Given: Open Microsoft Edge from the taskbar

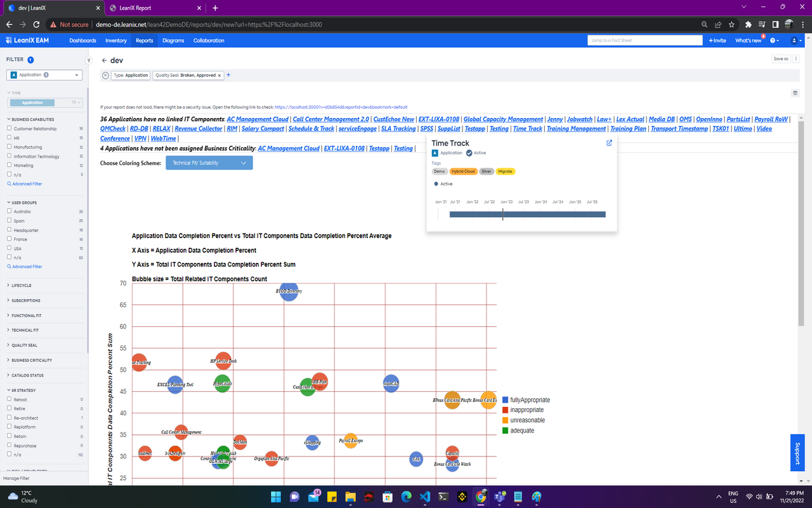Looking at the screenshot, I should click(x=407, y=497).
